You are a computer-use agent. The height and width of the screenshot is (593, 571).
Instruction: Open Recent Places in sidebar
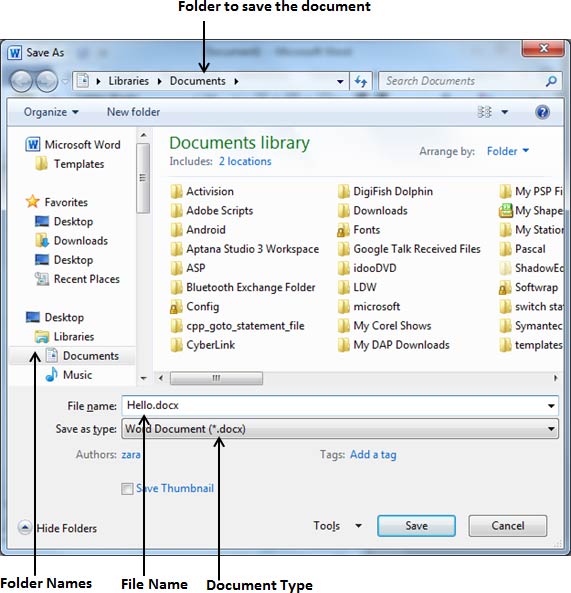click(x=77, y=279)
